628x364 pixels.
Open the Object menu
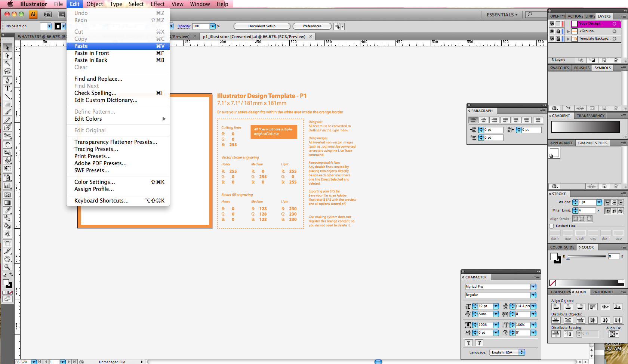click(95, 4)
